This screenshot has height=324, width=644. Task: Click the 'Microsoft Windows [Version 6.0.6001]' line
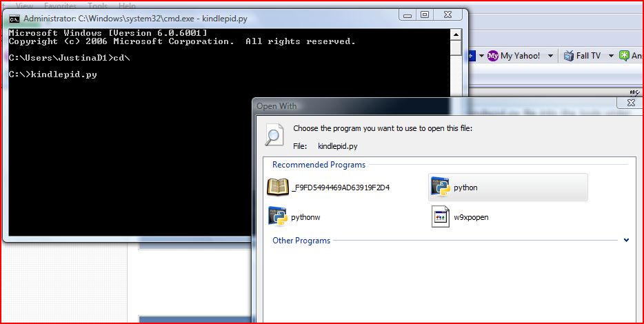(108, 33)
